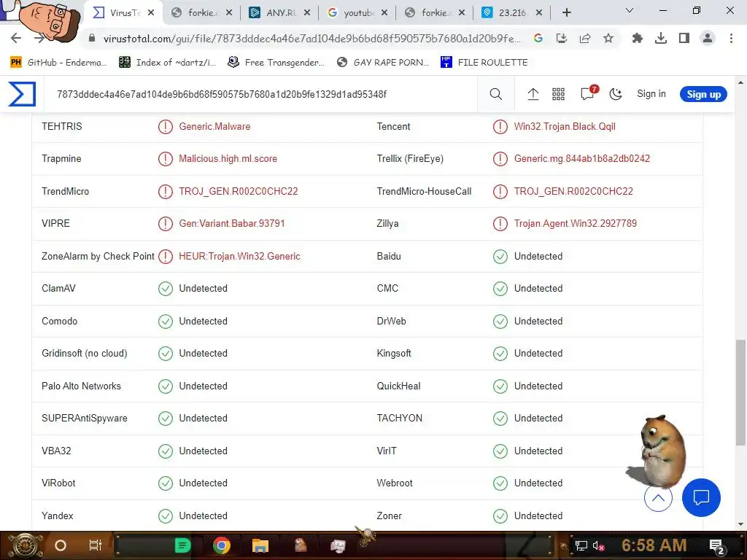Click the Win32.Trojan.Black.Qqil Tencent result
The height and width of the screenshot is (560, 747).
coord(565,126)
